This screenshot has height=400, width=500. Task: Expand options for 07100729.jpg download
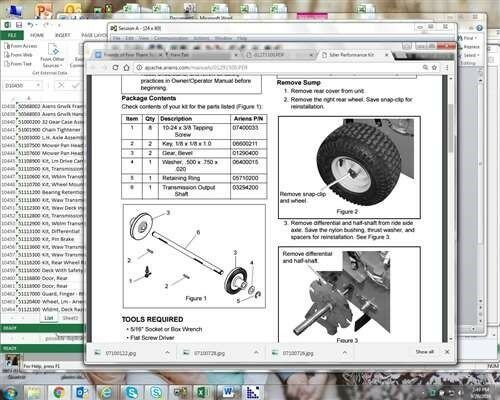(345, 352)
